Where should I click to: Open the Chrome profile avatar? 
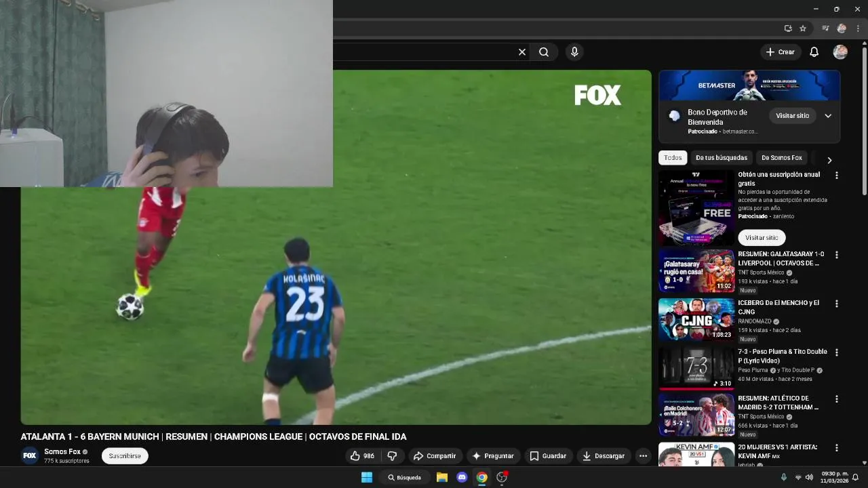842,28
